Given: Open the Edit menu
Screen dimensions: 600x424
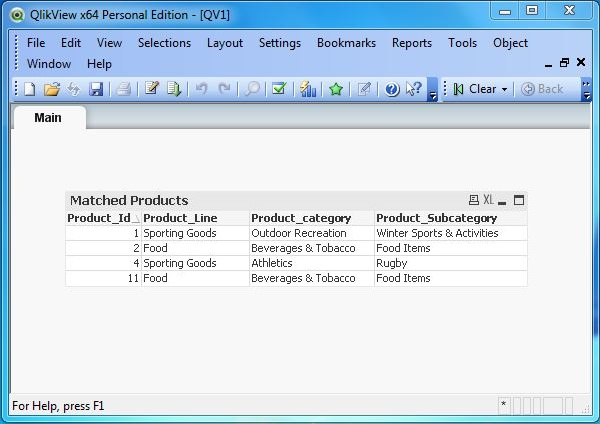Looking at the screenshot, I should [71, 43].
